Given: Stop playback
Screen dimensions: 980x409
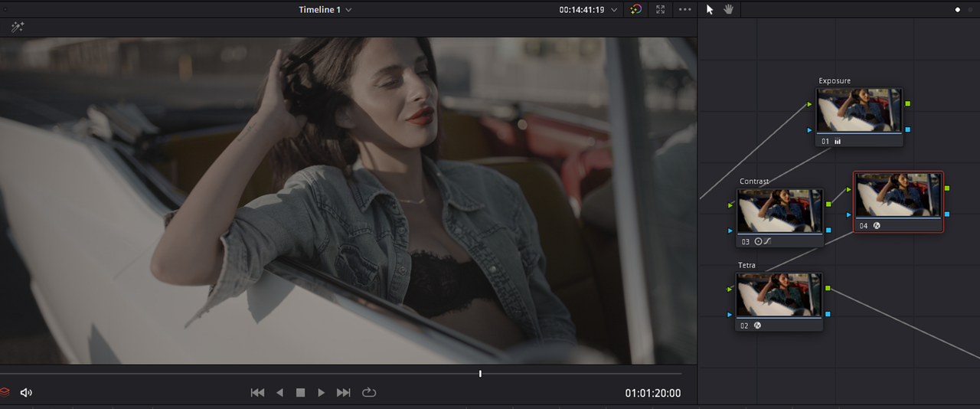Looking at the screenshot, I should 301,392.
